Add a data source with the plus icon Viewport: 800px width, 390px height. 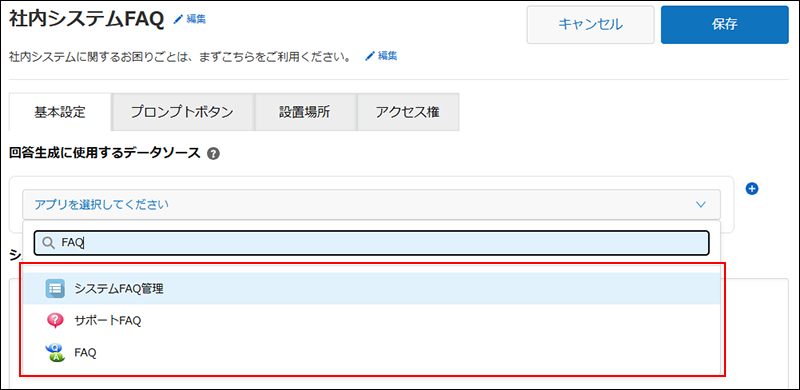click(x=752, y=189)
